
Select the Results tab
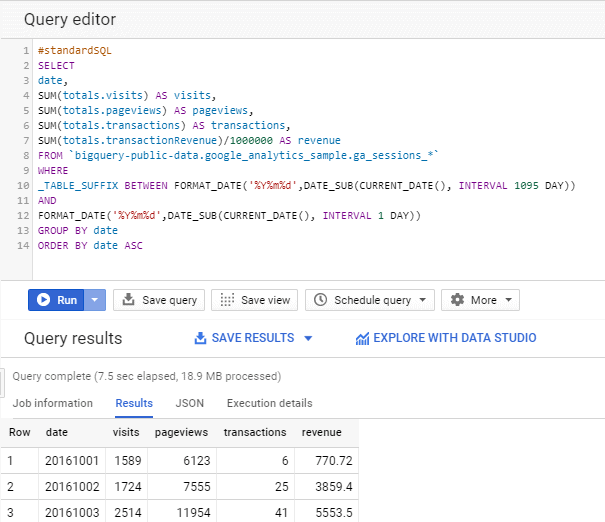[x=134, y=403]
